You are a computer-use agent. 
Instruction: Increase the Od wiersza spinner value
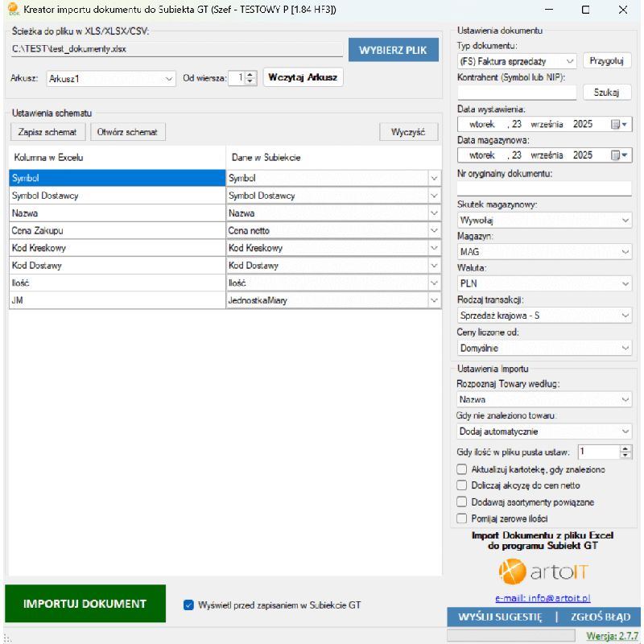tap(250, 74)
